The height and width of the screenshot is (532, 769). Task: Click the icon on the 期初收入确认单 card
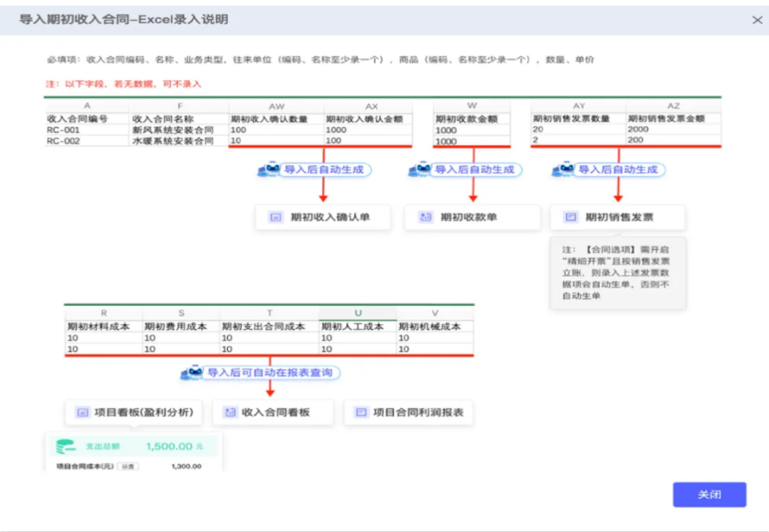pyautogui.click(x=275, y=217)
